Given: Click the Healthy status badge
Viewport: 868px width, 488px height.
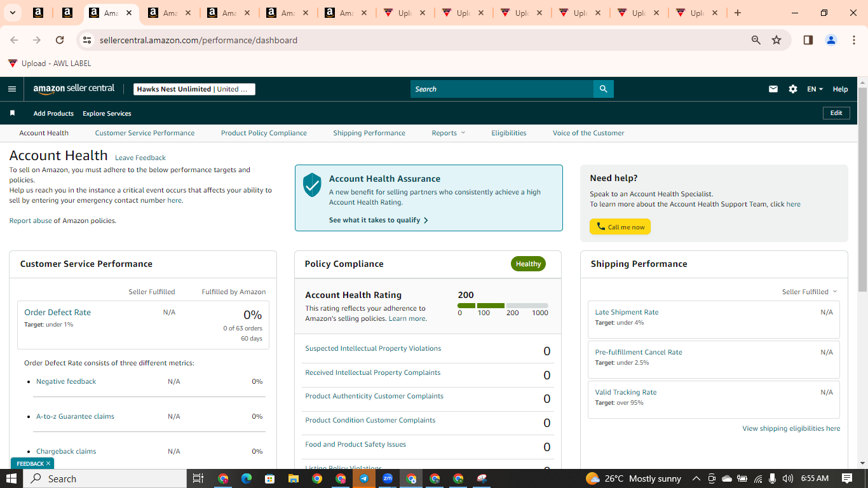Looking at the screenshot, I should [528, 264].
